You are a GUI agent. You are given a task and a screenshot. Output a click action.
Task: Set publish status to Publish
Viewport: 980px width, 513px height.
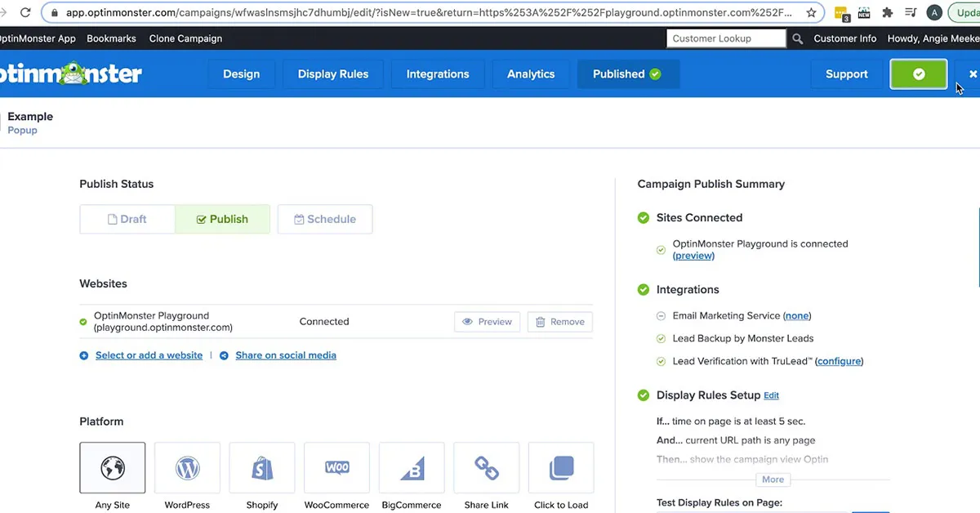coord(222,219)
